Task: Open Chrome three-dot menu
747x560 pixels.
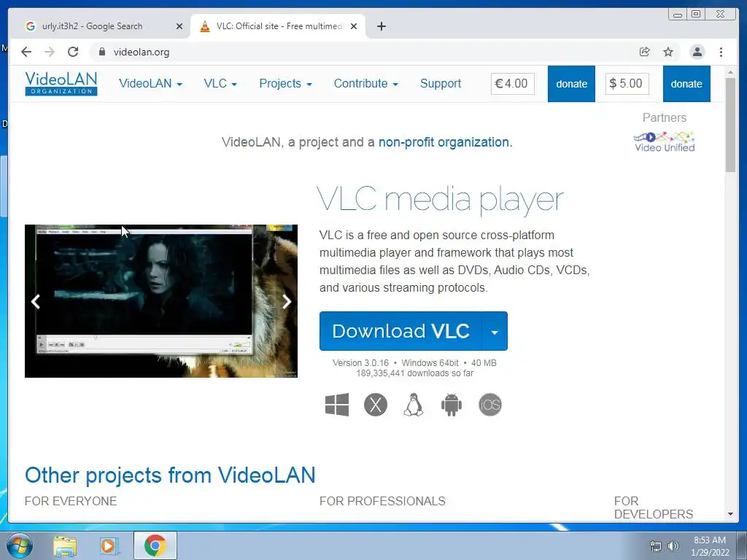Action: [721, 52]
